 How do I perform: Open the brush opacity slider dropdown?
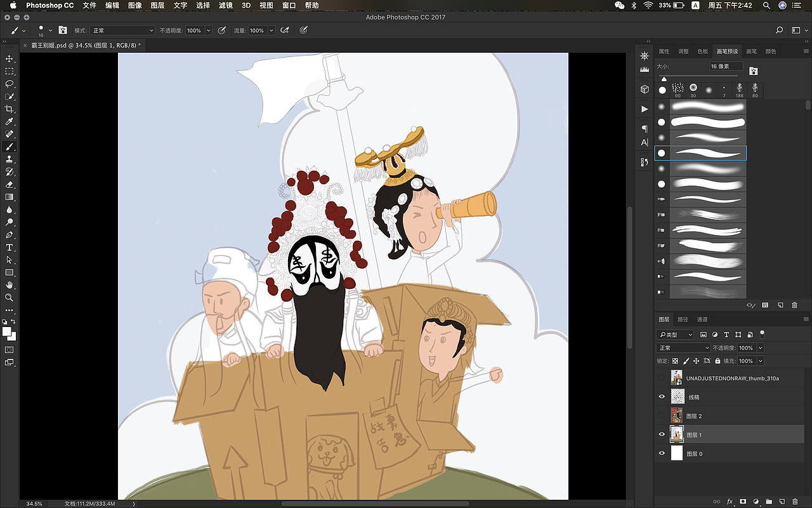[x=208, y=30]
